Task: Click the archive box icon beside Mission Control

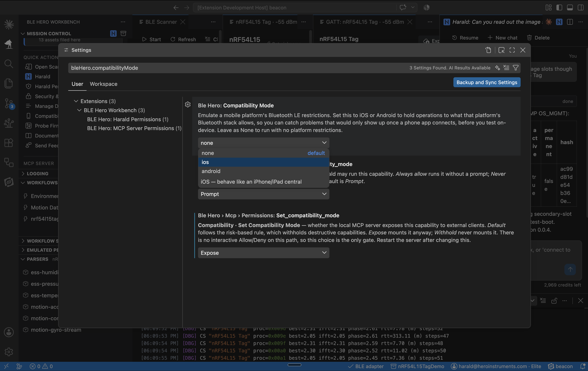Action: tap(123, 34)
